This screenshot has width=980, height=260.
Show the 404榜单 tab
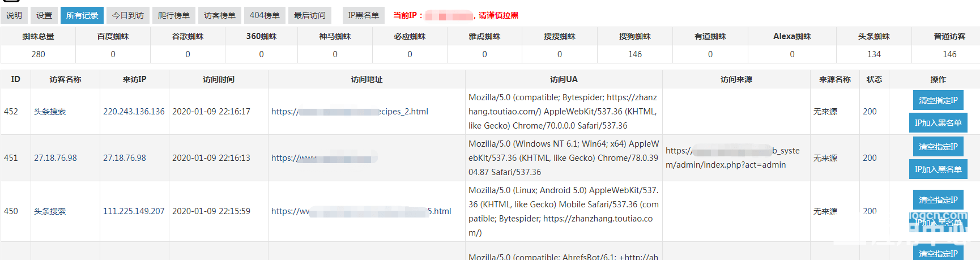(x=265, y=15)
